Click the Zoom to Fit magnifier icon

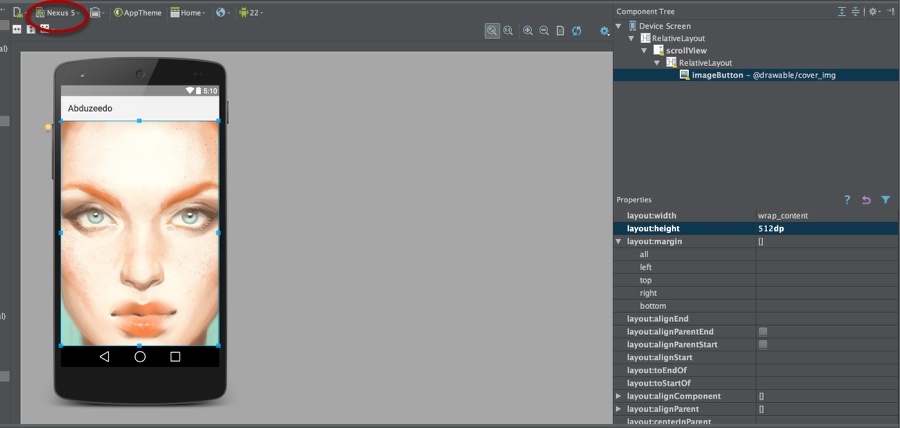492,31
